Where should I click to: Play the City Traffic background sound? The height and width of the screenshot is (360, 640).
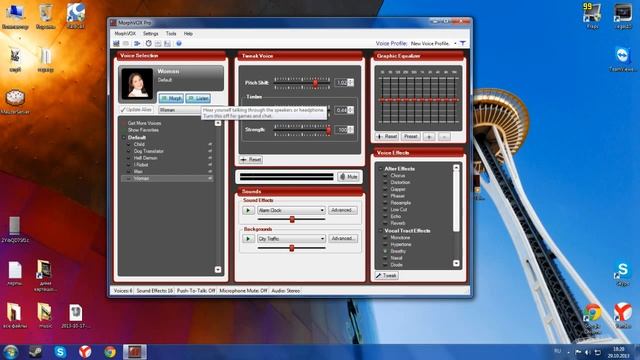pyautogui.click(x=248, y=238)
